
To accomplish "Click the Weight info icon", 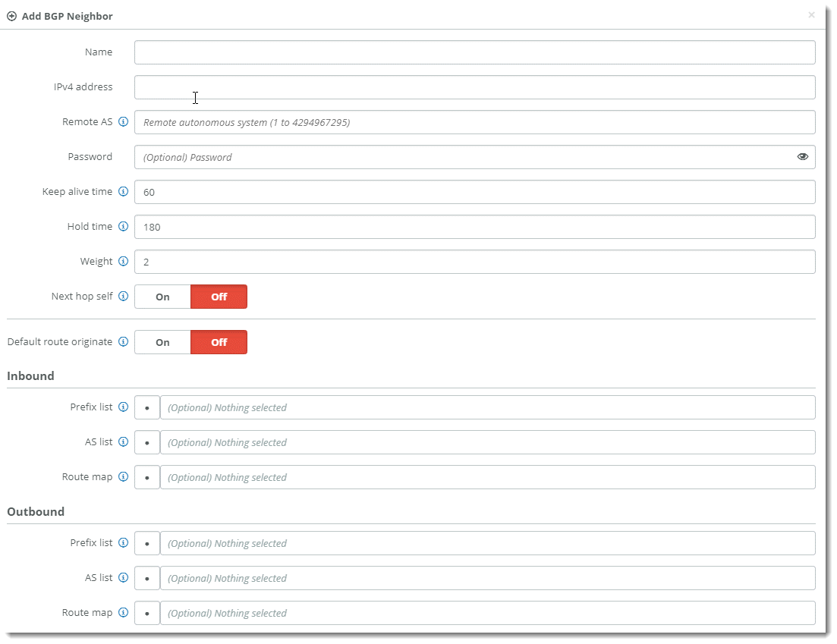I will click(x=124, y=262).
